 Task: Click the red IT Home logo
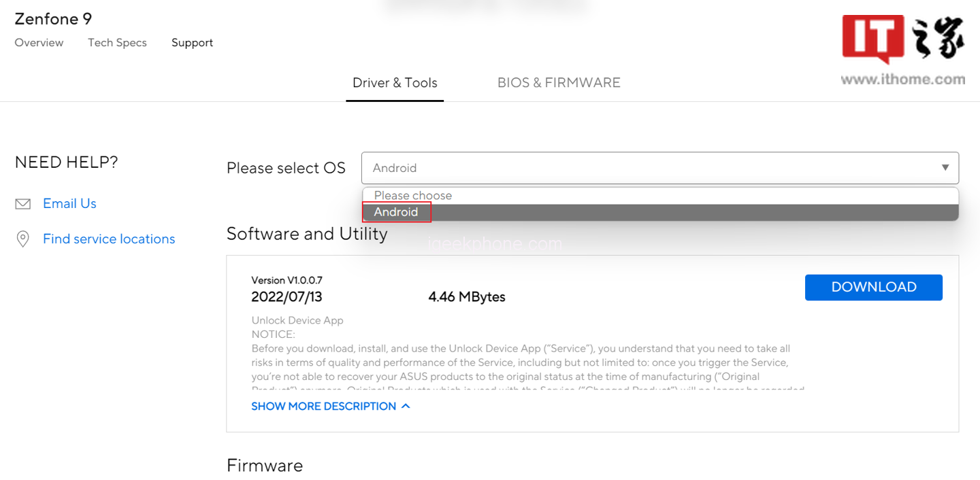pos(873,39)
